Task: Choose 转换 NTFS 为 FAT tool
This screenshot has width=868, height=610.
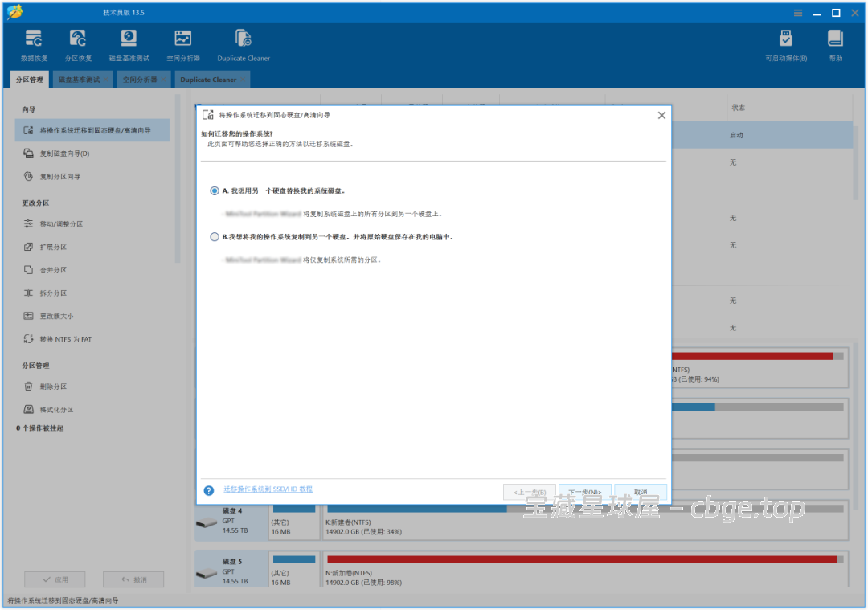Action: pos(71,338)
